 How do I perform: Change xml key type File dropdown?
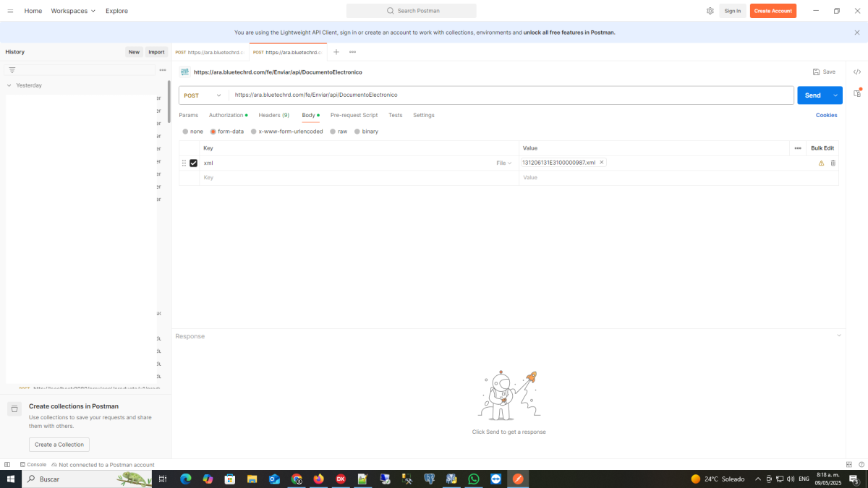(504, 163)
